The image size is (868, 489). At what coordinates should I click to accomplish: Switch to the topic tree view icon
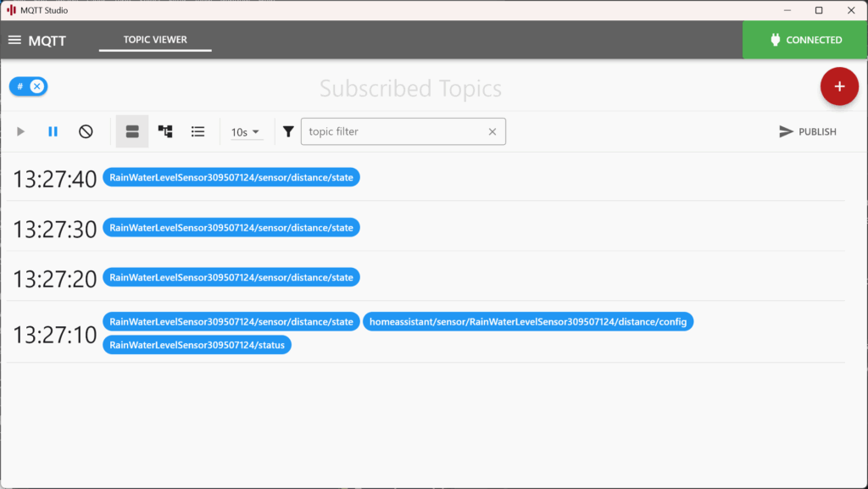pyautogui.click(x=165, y=131)
